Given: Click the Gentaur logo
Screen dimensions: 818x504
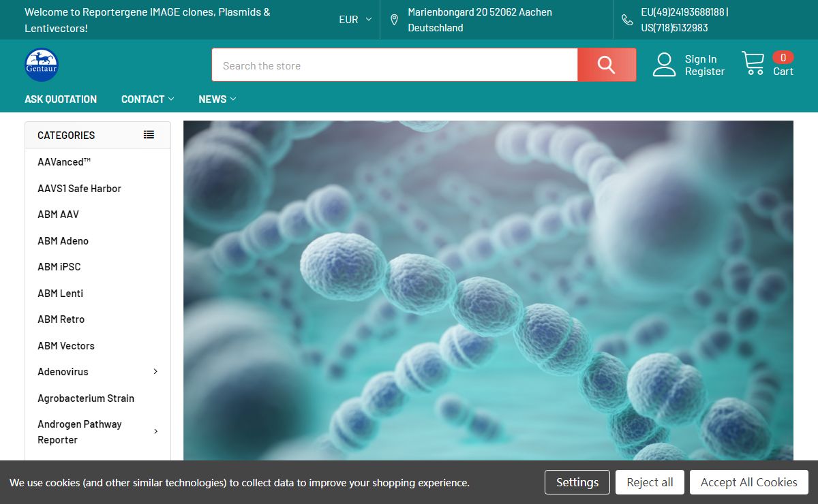Looking at the screenshot, I should (42, 65).
